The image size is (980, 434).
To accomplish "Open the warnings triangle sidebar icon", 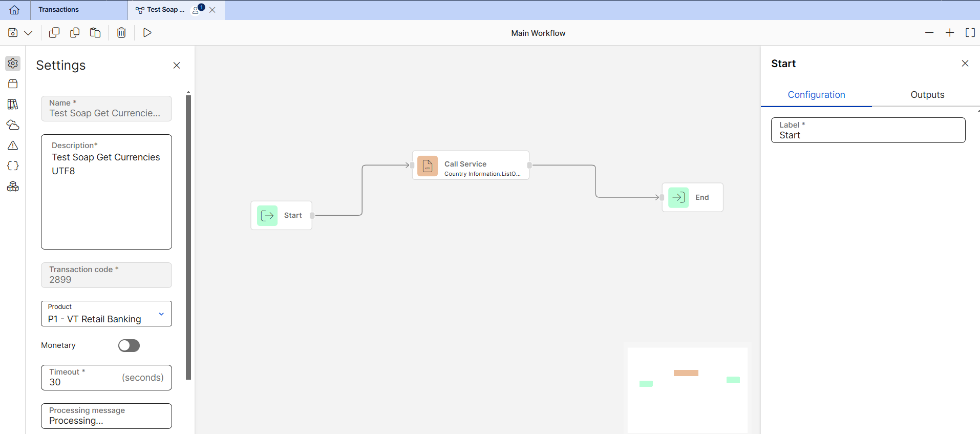I will [13, 146].
